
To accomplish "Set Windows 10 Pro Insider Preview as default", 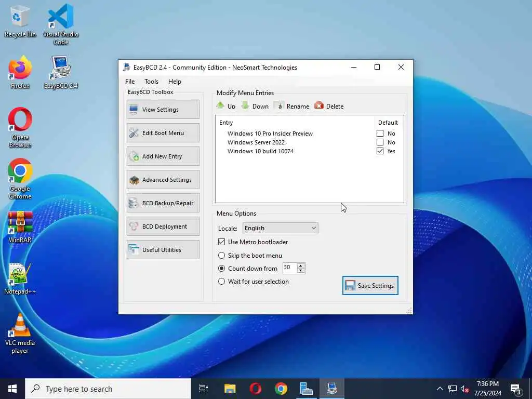I will (x=380, y=134).
